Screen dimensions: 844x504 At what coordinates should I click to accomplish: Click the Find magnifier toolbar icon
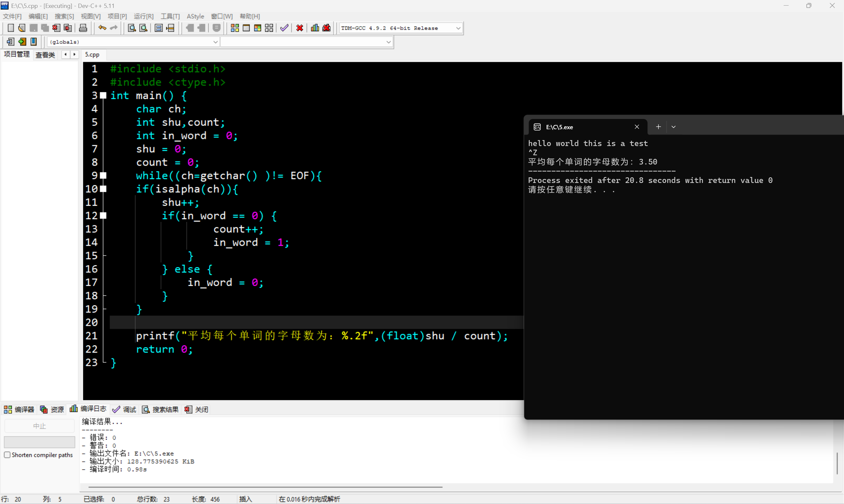pos(132,28)
